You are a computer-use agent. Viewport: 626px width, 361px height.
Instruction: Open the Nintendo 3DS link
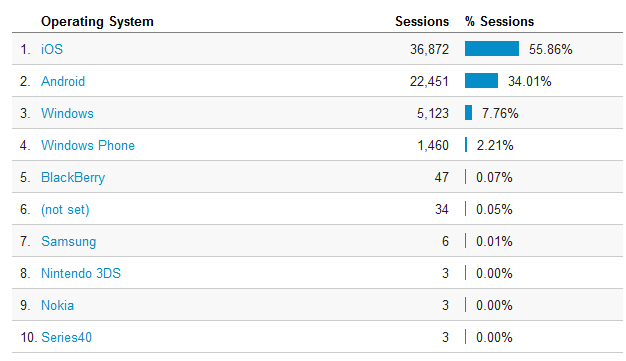[81, 273]
